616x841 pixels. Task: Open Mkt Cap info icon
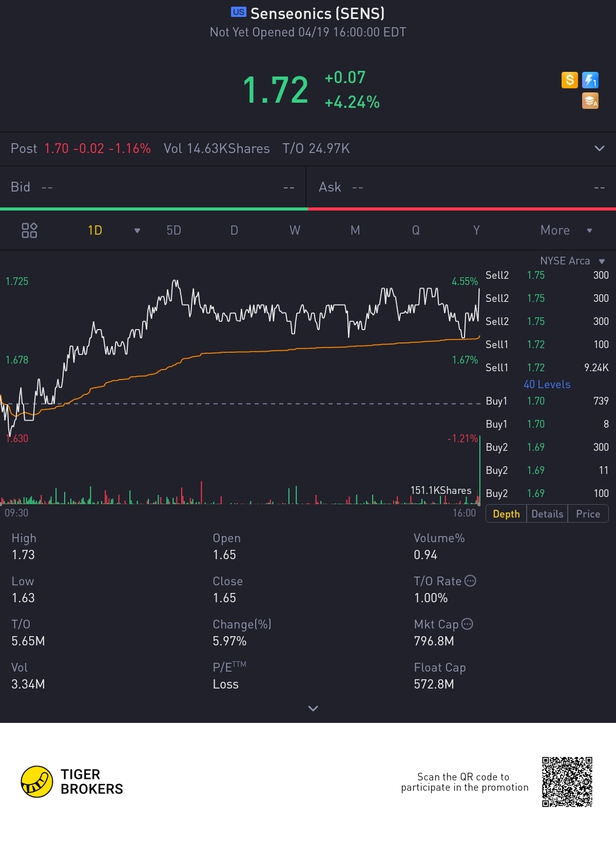pyautogui.click(x=467, y=624)
